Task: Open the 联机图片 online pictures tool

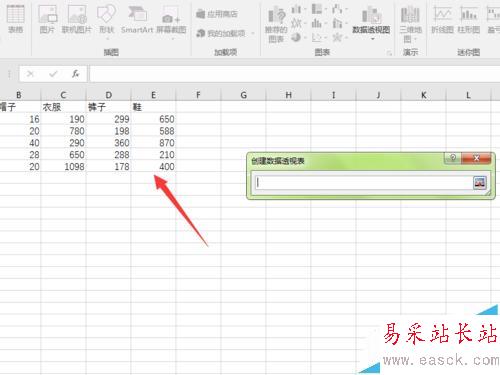Action: [77, 19]
